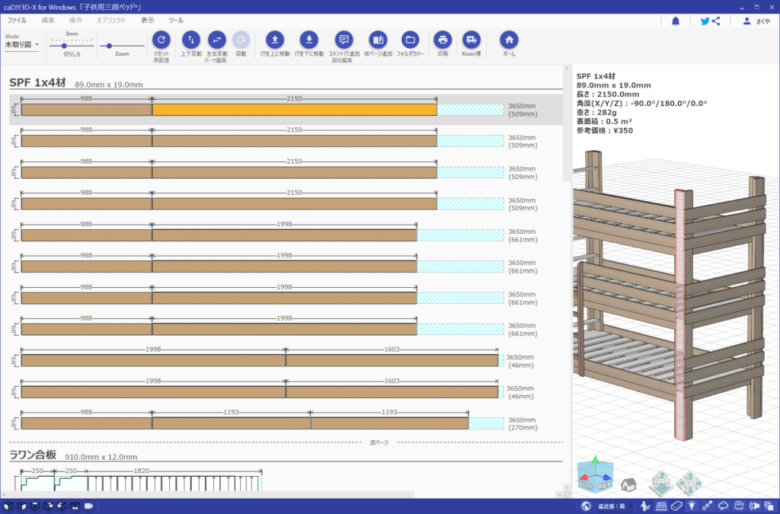Click the 左右反転 horizontal flip icon

click(216, 40)
